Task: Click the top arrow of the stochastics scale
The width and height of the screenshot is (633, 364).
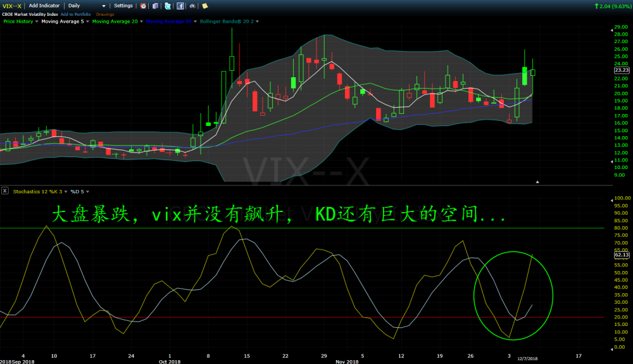Action: (611, 199)
